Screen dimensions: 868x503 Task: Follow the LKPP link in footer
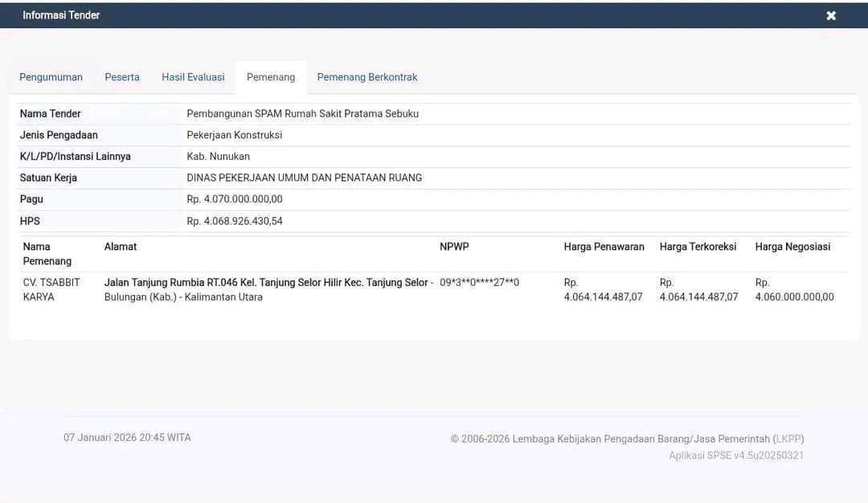pyautogui.click(x=788, y=439)
